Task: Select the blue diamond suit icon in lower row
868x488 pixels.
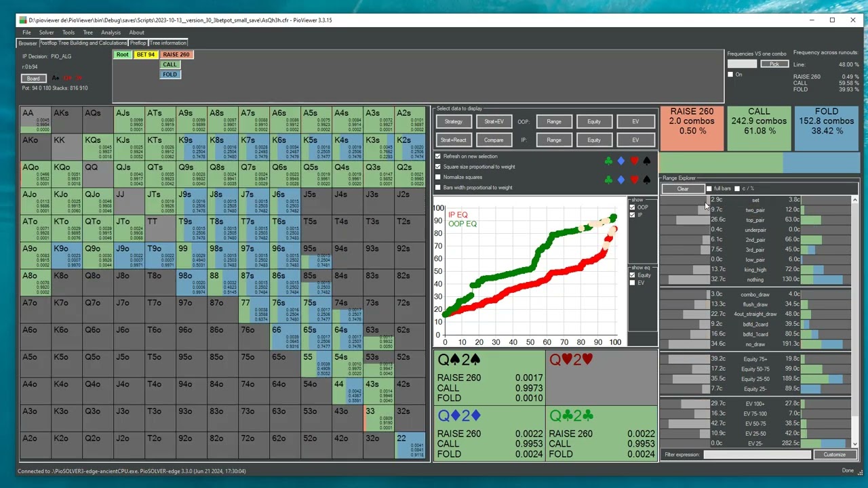Action: click(621, 180)
